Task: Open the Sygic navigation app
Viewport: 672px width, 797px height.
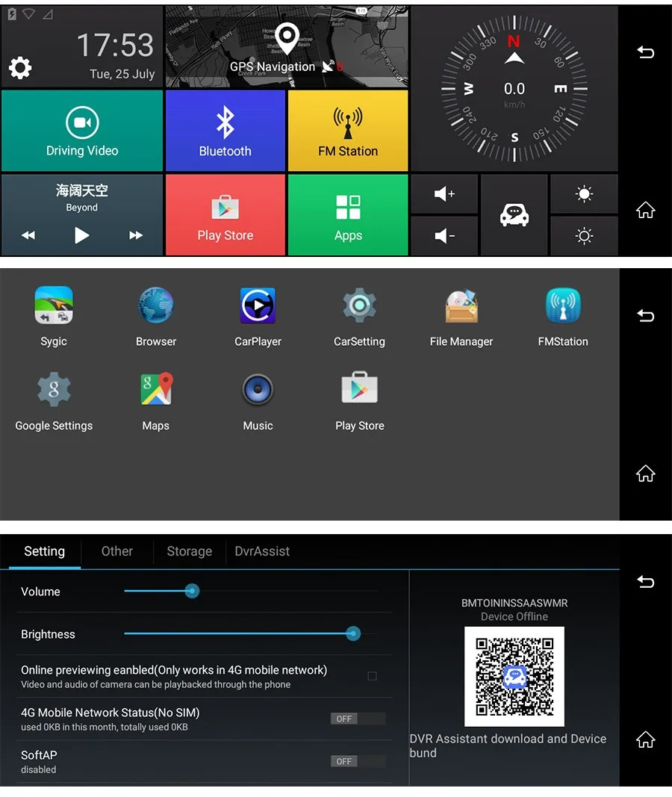Action: 54,306
